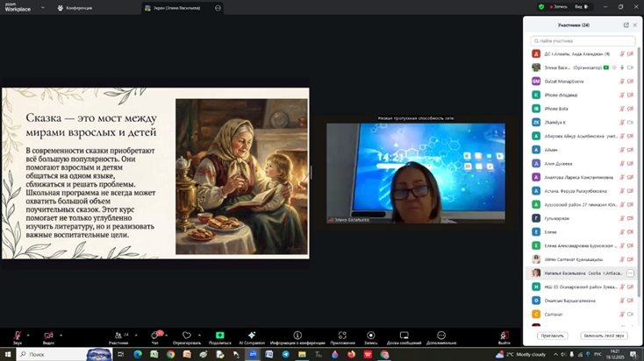
Task: Open the Чат panel in the toolbar
Action: (155, 336)
